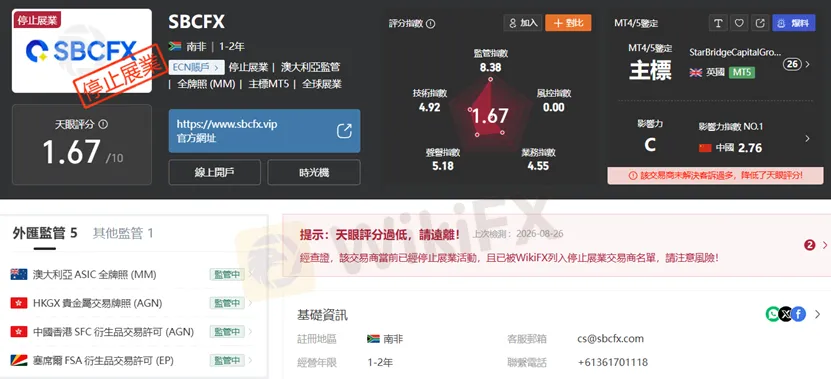Click the red 2 notification badge
Viewport: 831px width, 379px height.
click(x=809, y=245)
